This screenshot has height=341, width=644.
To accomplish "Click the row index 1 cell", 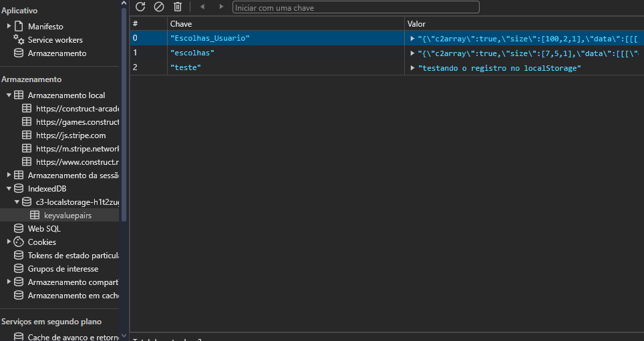I will pos(149,53).
